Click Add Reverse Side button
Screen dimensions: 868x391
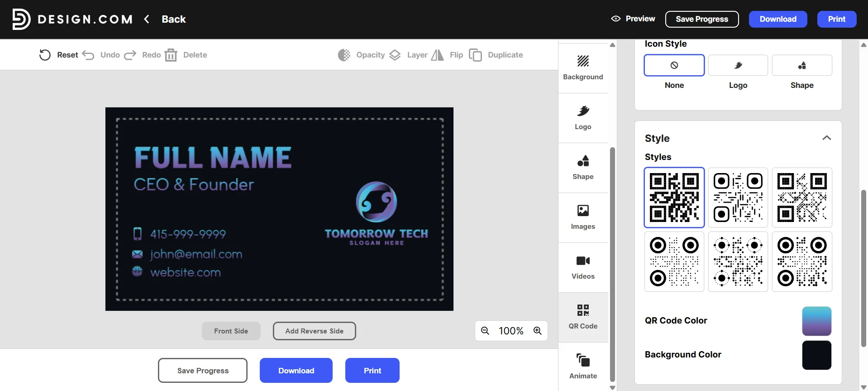tap(315, 331)
